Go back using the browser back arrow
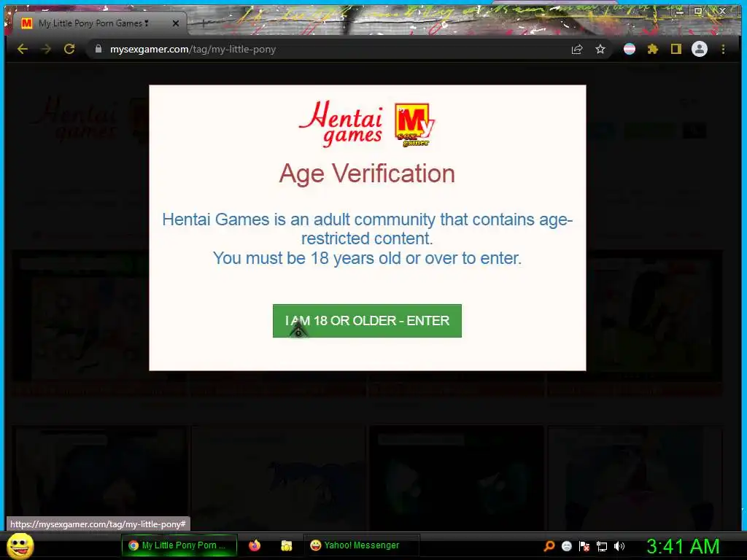 click(23, 49)
